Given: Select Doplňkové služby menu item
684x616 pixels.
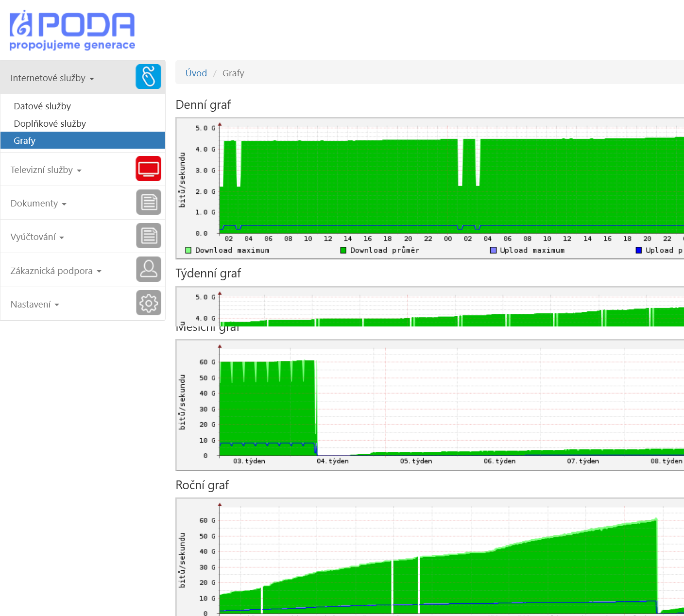Looking at the screenshot, I should point(50,124).
